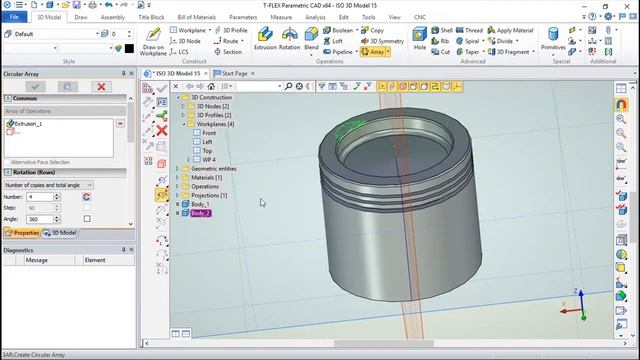Click the Number input field

click(x=40, y=197)
